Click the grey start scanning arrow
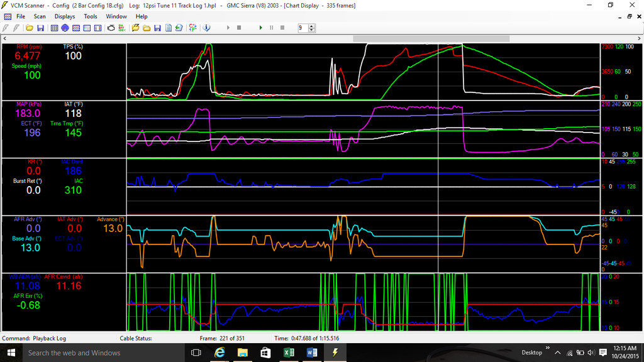 pyautogui.click(x=228, y=28)
